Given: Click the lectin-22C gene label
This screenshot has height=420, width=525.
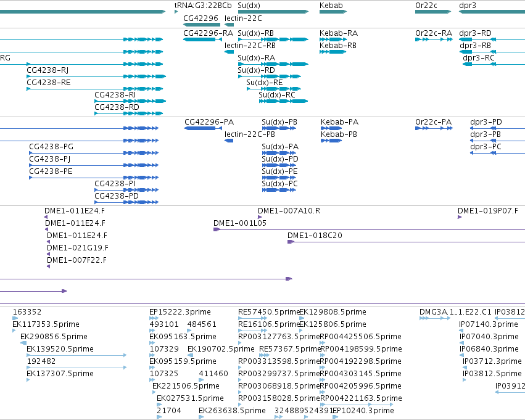Looking at the screenshot, I should coord(243,18).
